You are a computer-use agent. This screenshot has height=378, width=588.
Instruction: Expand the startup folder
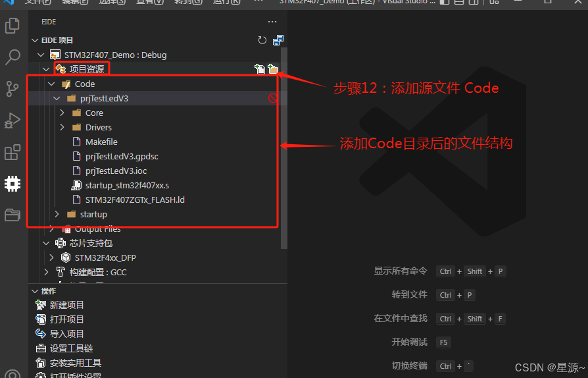tap(57, 214)
